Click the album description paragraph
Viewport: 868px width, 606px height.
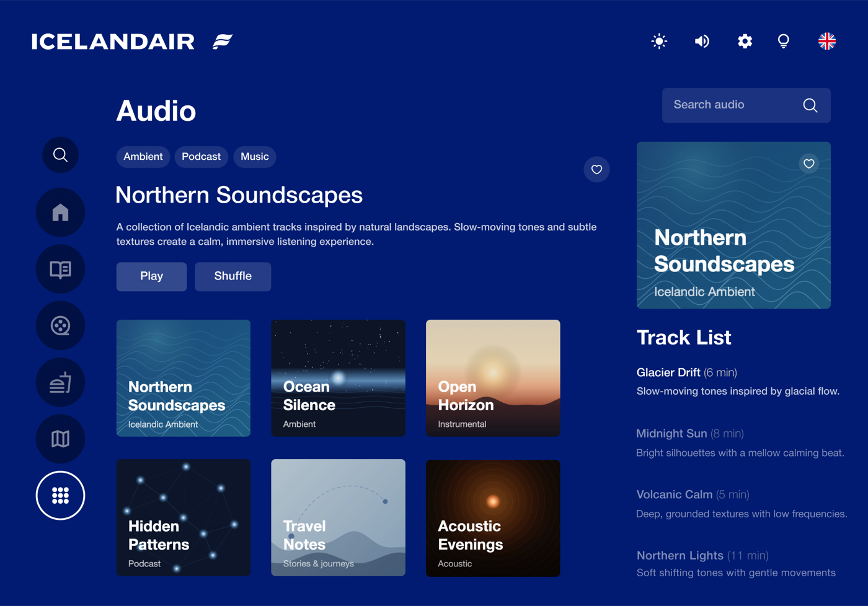coord(356,234)
